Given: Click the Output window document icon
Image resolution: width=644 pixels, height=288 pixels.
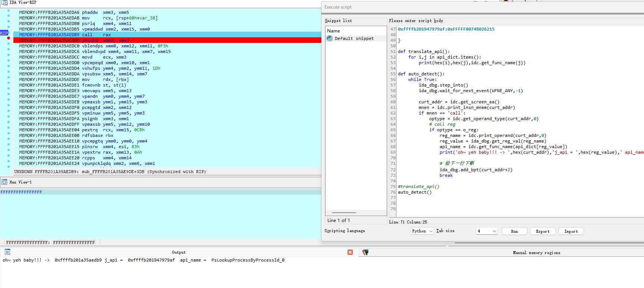Looking at the screenshot, I should [7, 252].
